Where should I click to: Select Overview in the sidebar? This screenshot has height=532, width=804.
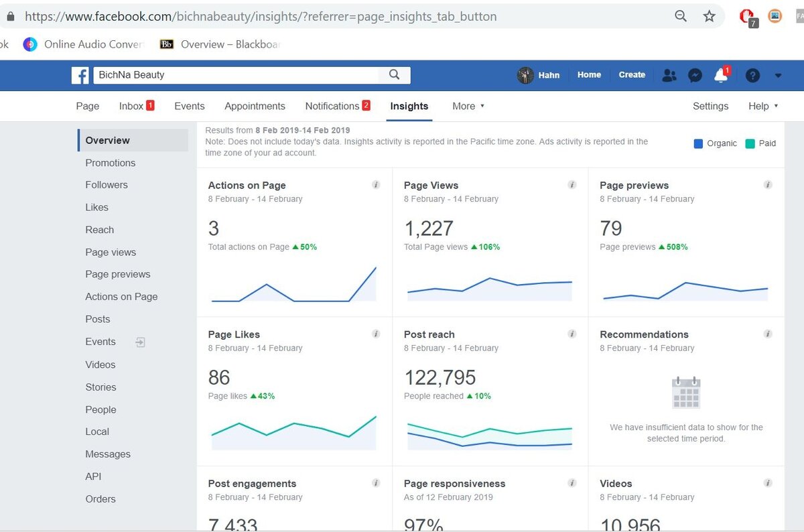[x=133, y=140]
